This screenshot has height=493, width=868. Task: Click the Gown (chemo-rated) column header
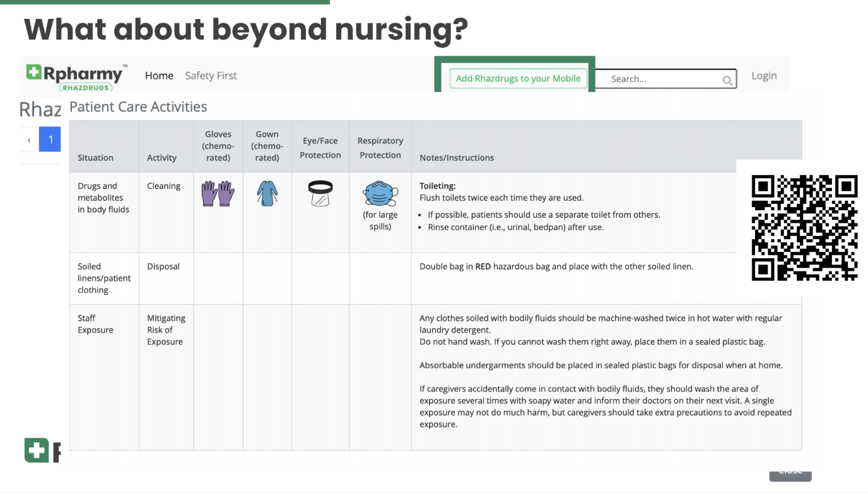click(x=267, y=146)
